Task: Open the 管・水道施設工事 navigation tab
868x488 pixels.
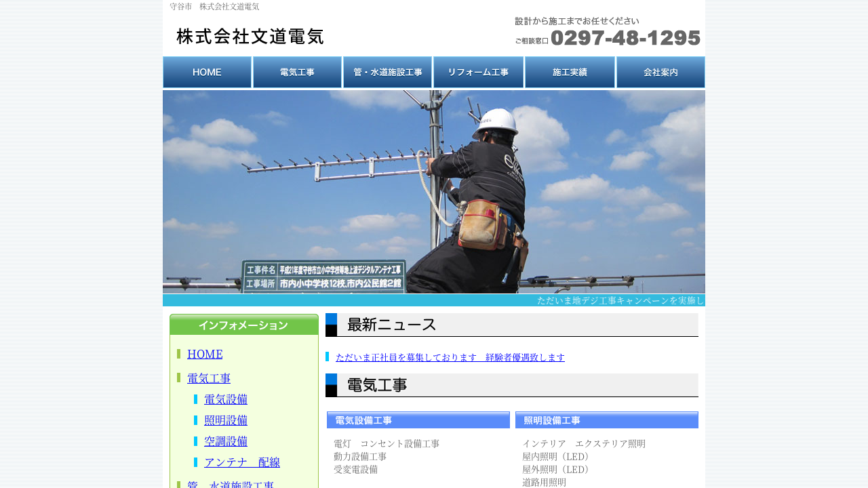Action: coord(388,73)
